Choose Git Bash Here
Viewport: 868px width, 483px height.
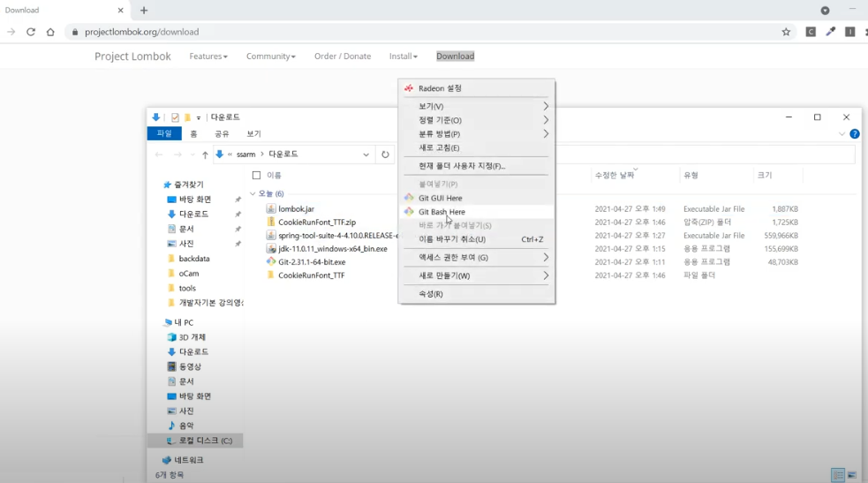coord(477,212)
